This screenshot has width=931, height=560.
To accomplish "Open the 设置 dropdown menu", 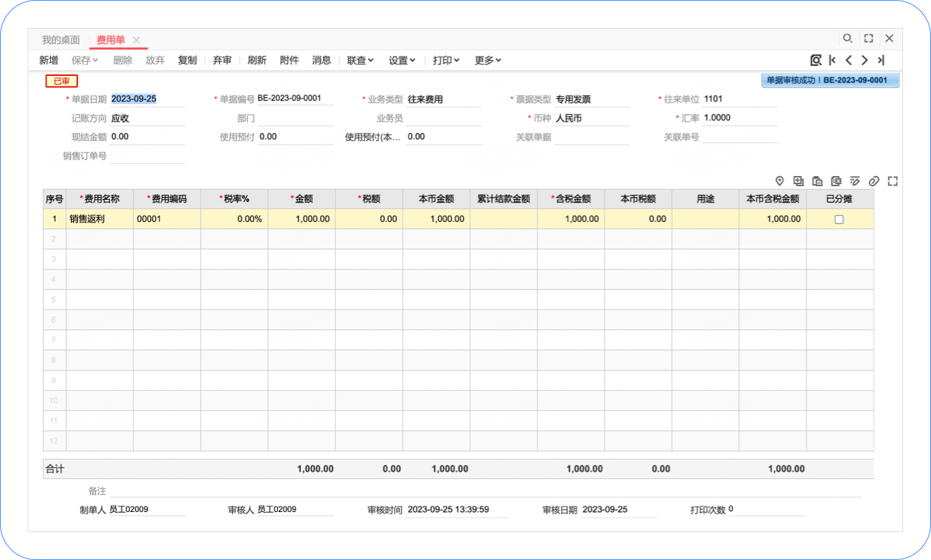I will point(402,60).
